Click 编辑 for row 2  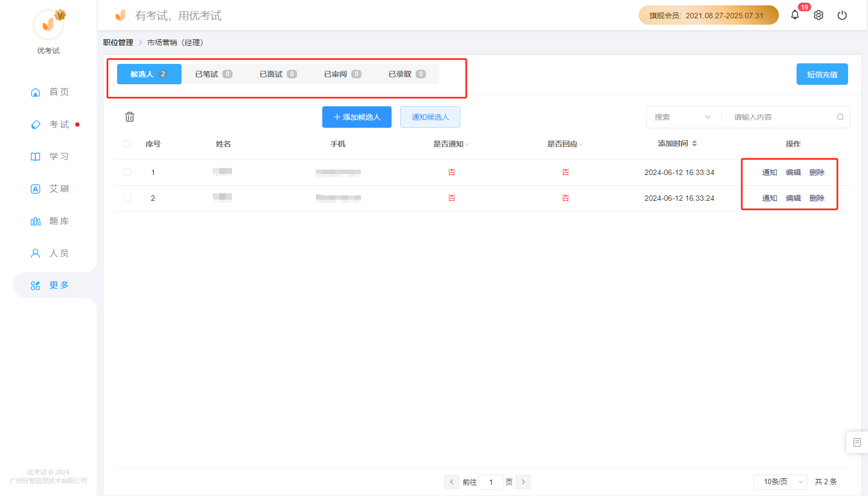tap(793, 198)
